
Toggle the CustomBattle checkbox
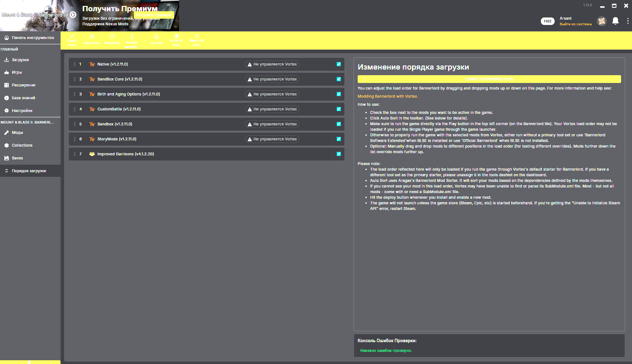(x=339, y=109)
